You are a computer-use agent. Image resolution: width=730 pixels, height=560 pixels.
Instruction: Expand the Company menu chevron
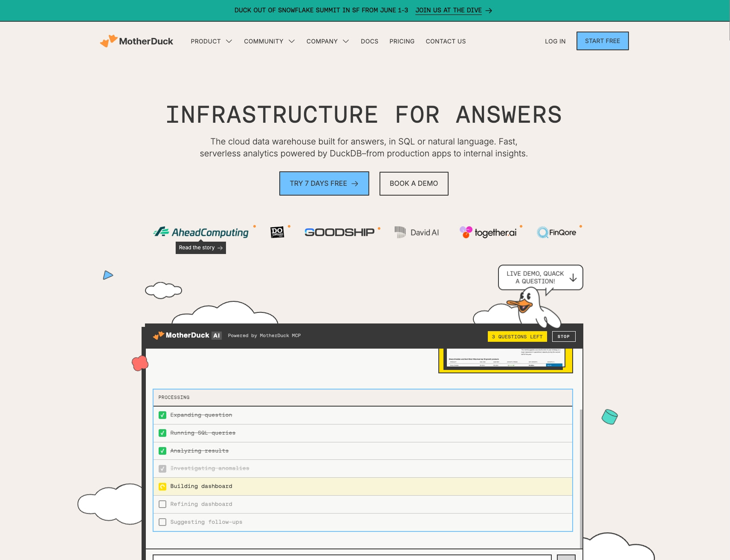tap(346, 41)
